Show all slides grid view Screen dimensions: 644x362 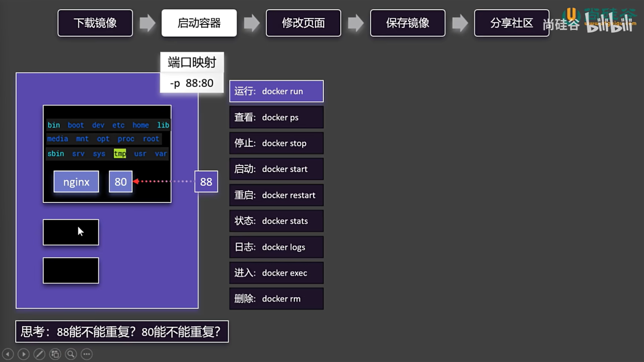55,354
